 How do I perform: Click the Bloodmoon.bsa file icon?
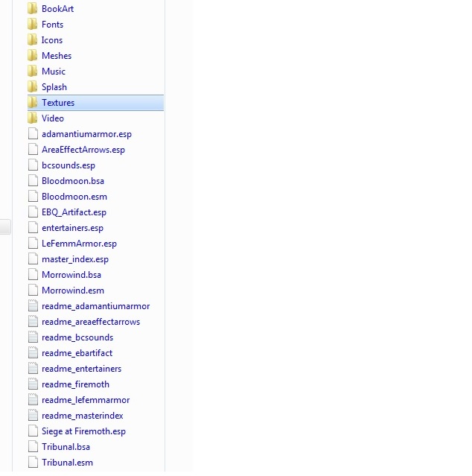point(33,180)
